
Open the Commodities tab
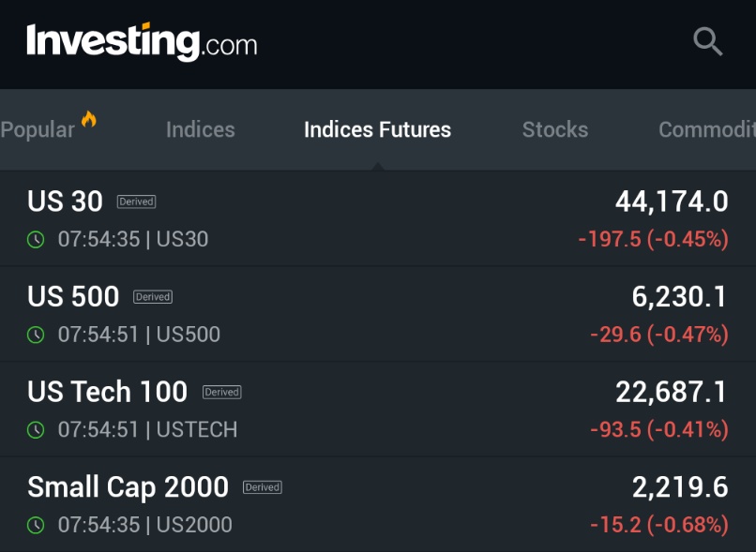click(707, 129)
